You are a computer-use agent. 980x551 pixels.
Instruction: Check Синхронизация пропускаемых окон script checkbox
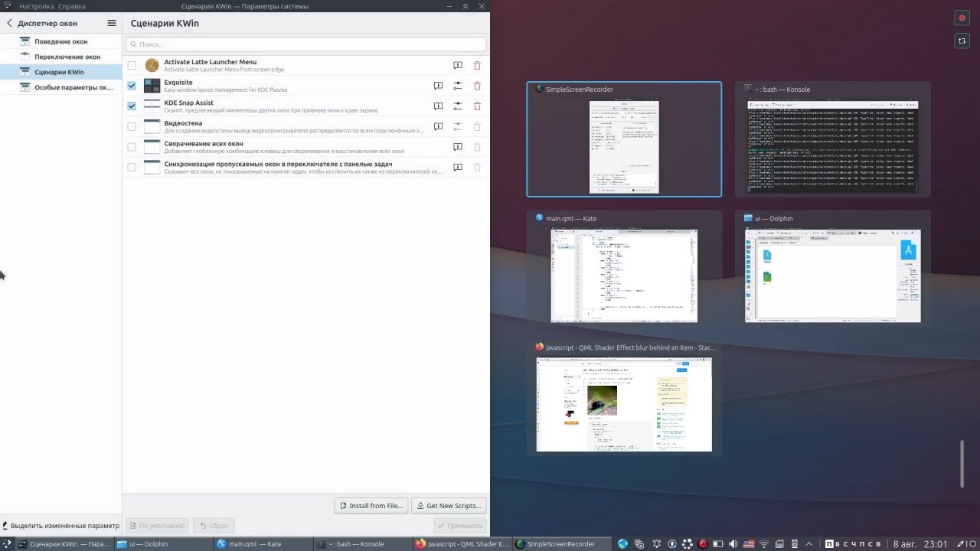coord(132,167)
